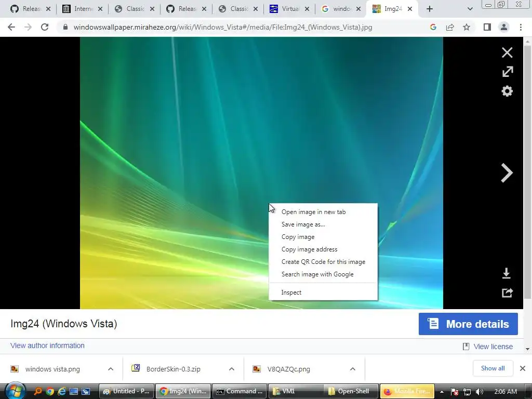Switch to Open-Shell taskbar button
This screenshot has height=399, width=532.
[x=351, y=391]
